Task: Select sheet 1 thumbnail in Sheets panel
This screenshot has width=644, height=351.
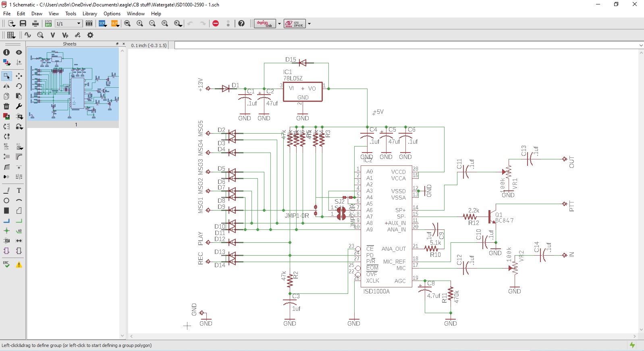Action: pyautogui.click(x=73, y=84)
